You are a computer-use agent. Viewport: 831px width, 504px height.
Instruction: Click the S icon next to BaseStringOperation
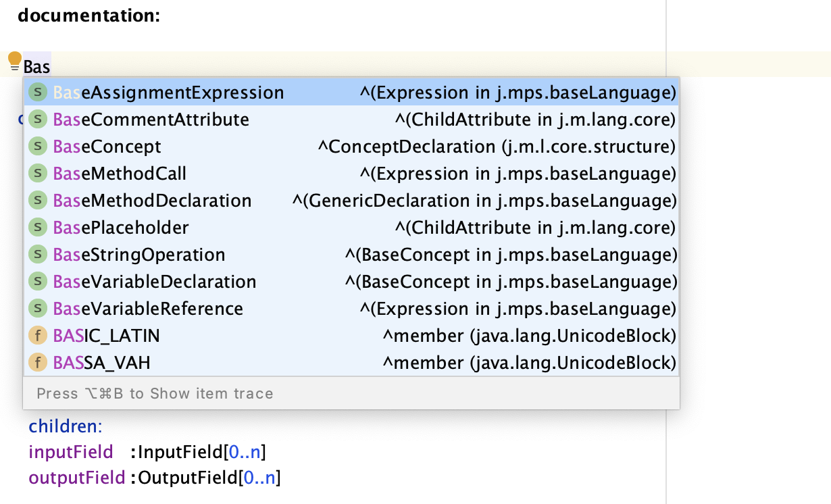(x=38, y=254)
